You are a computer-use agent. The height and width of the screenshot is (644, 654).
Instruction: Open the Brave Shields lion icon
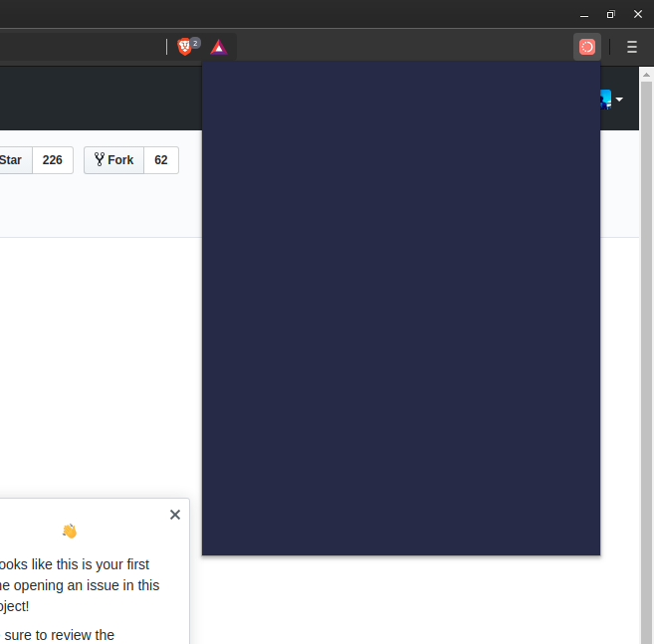pos(185,47)
